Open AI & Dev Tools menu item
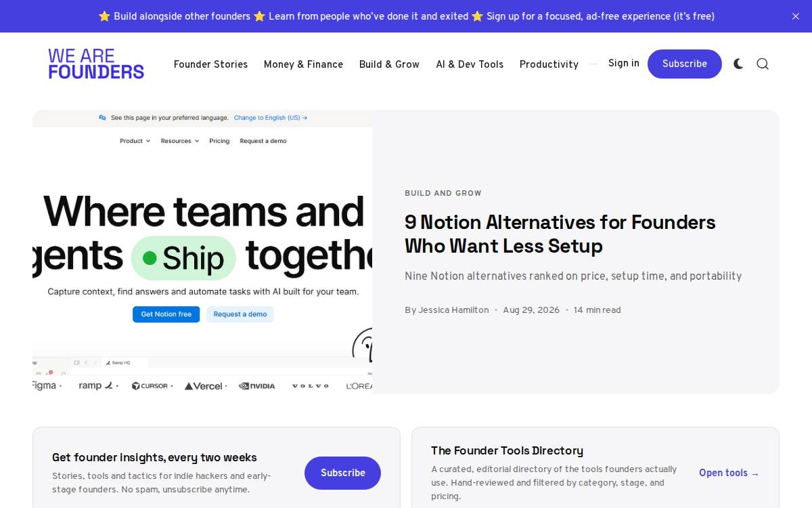The image size is (812, 508). pos(470,64)
